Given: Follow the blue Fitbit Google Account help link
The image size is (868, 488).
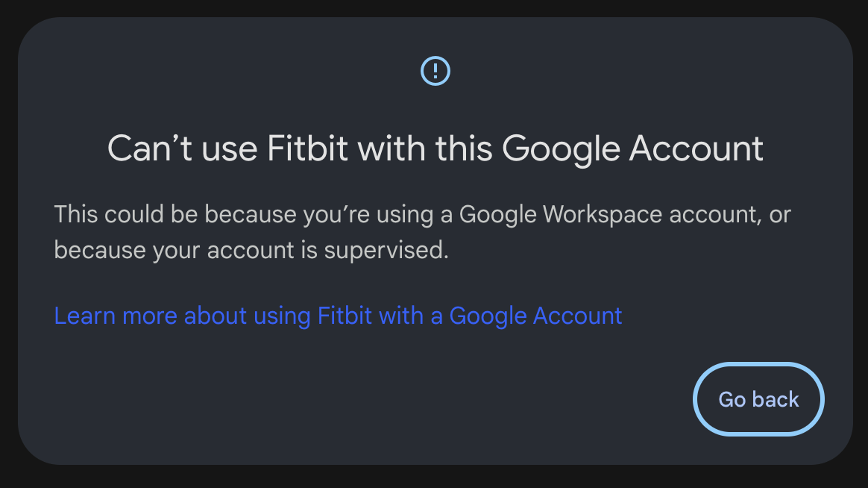Looking at the screenshot, I should coord(338,316).
